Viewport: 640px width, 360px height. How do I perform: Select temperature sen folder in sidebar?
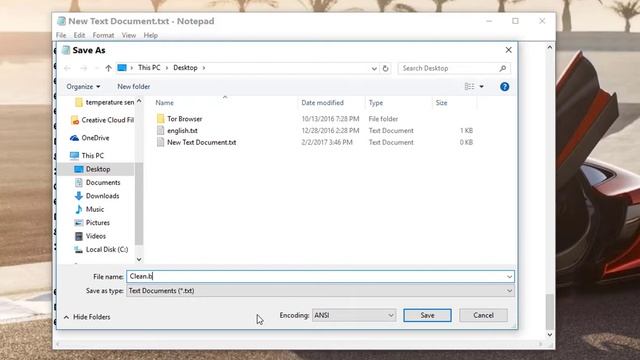(110, 102)
